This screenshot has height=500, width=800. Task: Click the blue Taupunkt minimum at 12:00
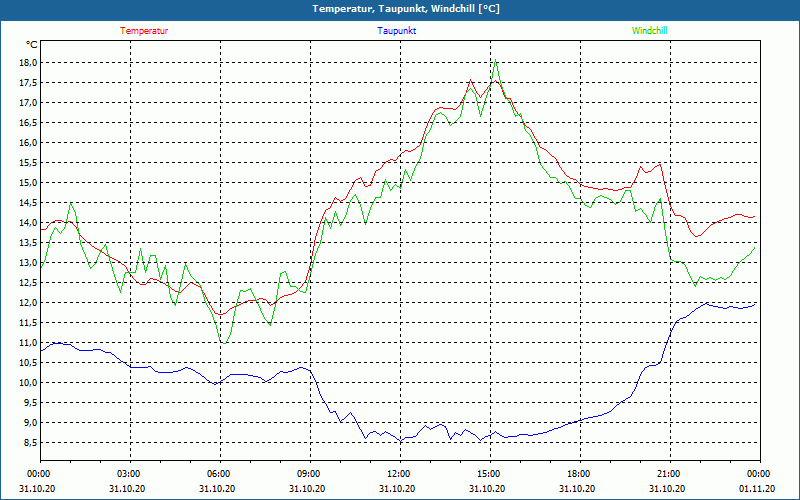coord(401,441)
